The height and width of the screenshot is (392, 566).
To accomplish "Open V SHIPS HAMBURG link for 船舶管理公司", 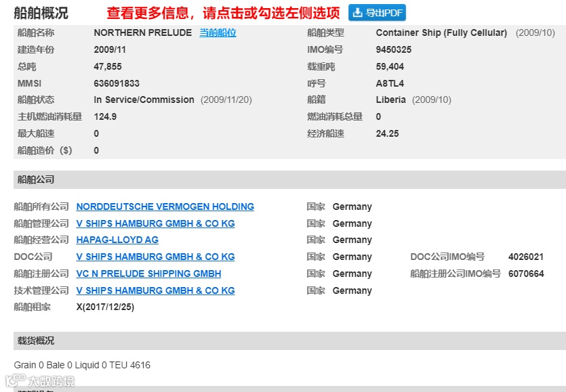I will coord(155,223).
